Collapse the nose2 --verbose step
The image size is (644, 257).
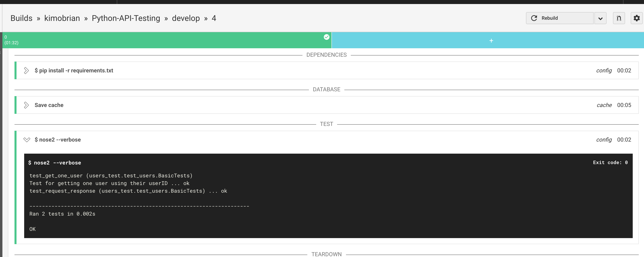pos(27,140)
